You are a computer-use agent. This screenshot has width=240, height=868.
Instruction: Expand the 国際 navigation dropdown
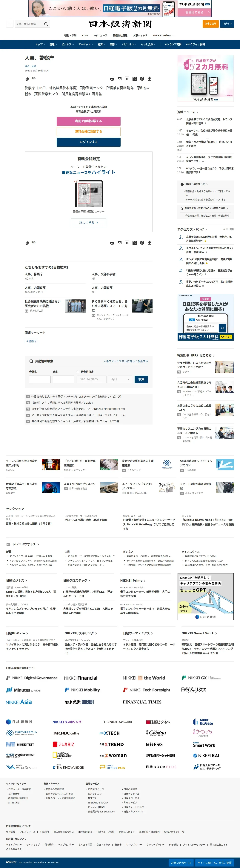(x=113, y=45)
